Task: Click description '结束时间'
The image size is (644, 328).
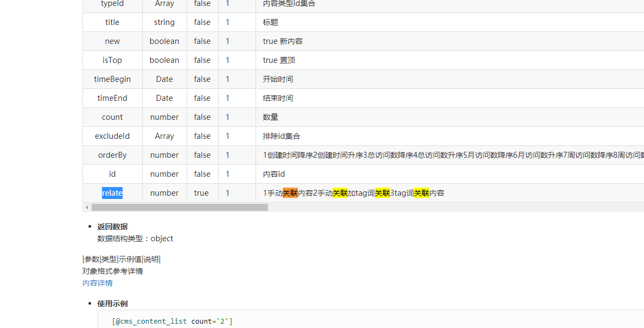Action: point(278,98)
